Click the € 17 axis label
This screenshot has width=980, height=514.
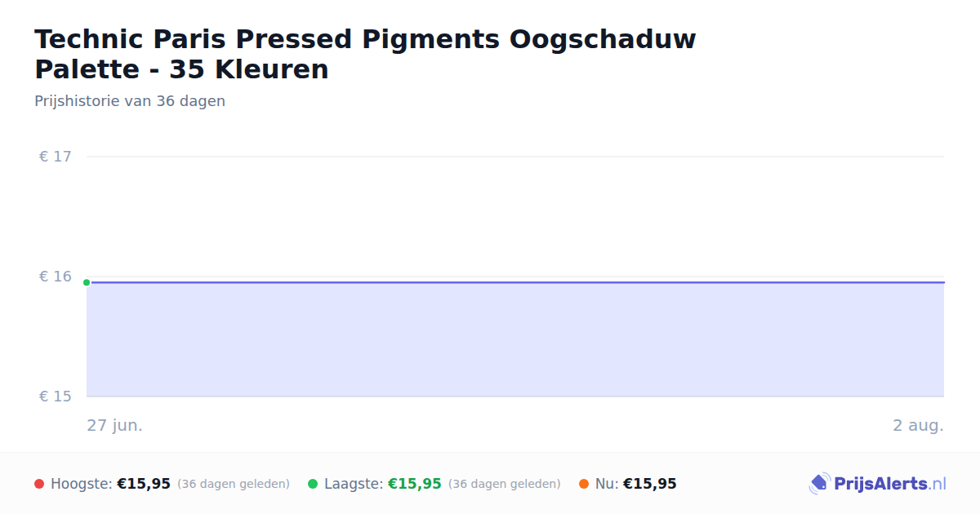pyautogui.click(x=56, y=157)
